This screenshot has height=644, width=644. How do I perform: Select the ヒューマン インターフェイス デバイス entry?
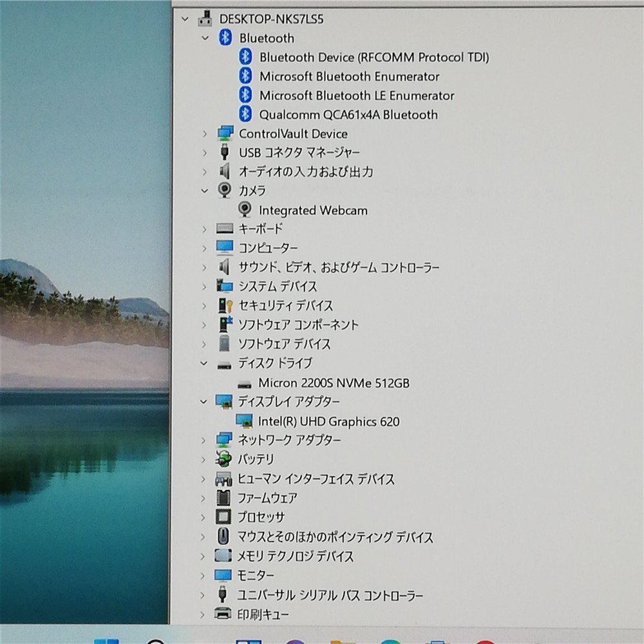click(x=316, y=479)
